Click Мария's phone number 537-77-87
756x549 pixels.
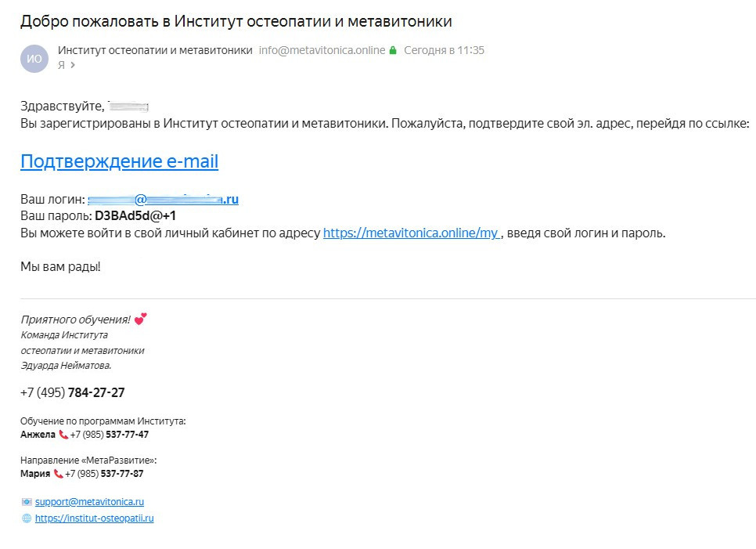(x=122, y=474)
